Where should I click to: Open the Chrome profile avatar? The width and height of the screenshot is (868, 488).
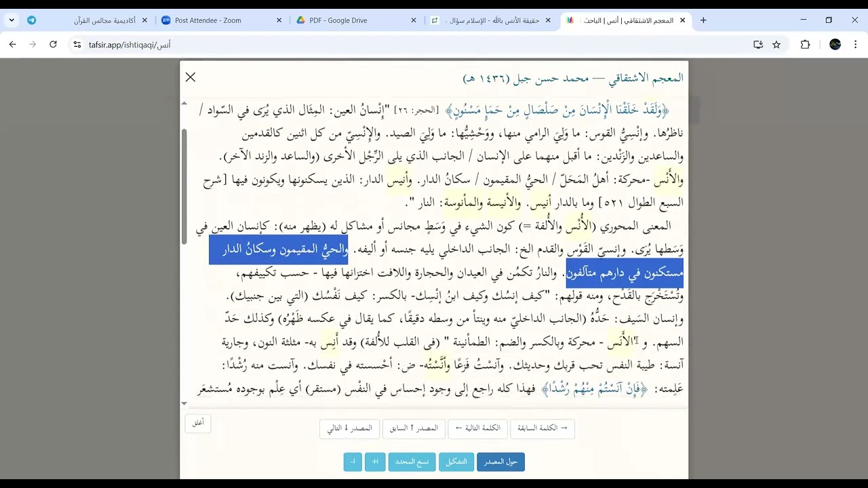835,45
